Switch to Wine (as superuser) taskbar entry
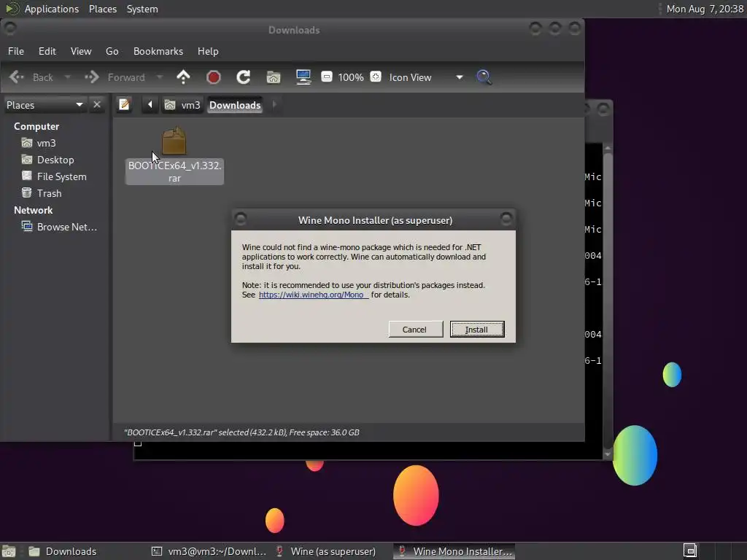The height and width of the screenshot is (560, 747). 333,551
